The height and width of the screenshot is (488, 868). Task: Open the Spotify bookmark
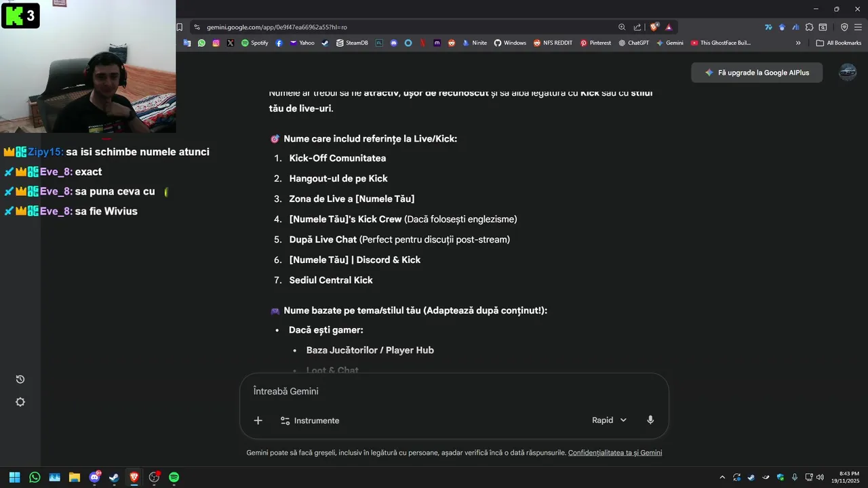255,43
